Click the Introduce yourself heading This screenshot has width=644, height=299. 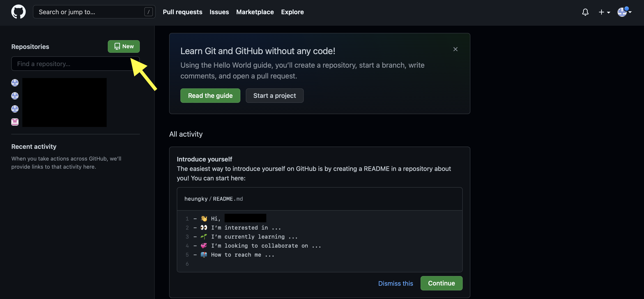click(x=204, y=159)
